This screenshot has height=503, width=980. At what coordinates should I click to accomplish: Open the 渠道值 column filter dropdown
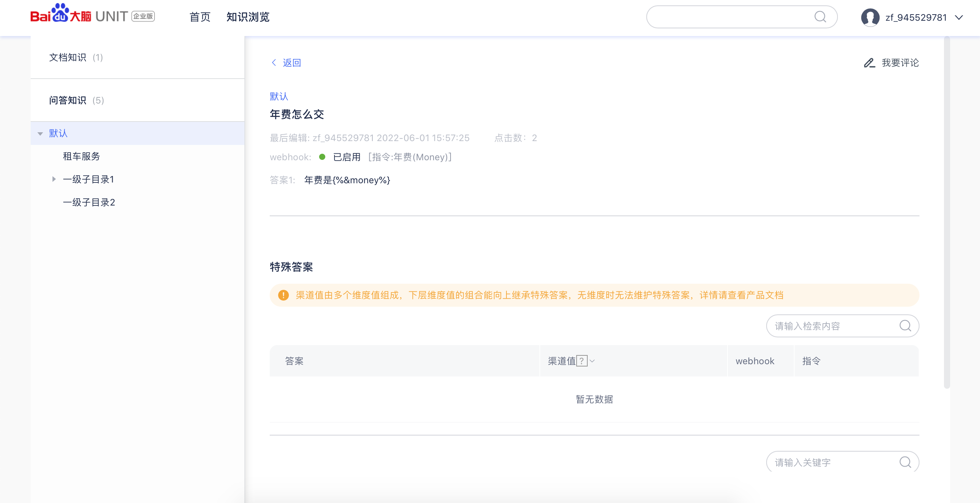[x=592, y=361]
